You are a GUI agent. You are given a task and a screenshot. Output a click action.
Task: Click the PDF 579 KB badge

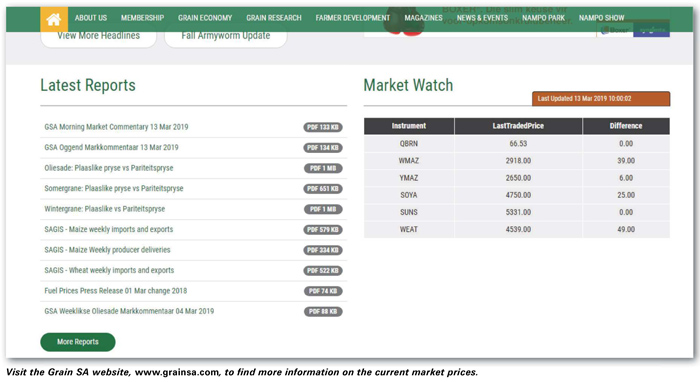click(323, 230)
